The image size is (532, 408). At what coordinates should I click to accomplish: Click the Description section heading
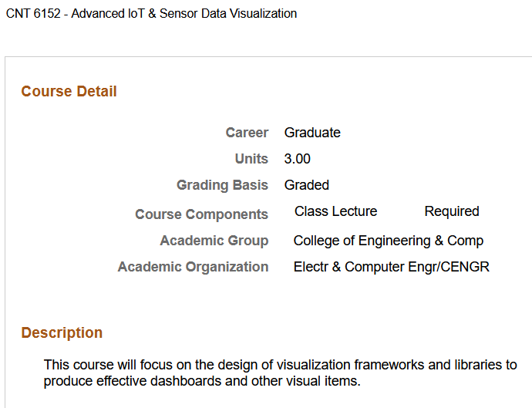click(62, 333)
